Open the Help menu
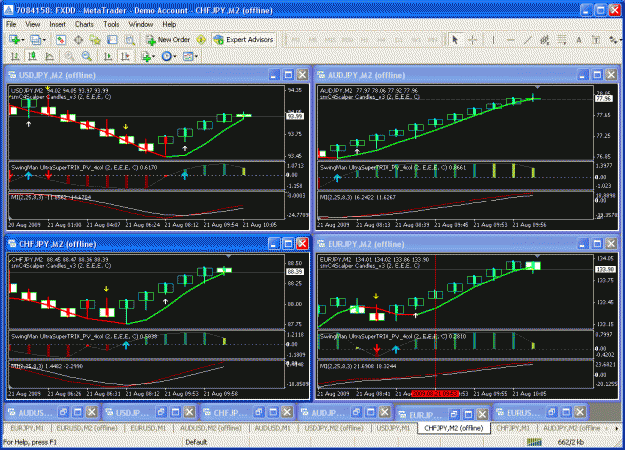This screenshot has width=625, height=450. (169, 24)
